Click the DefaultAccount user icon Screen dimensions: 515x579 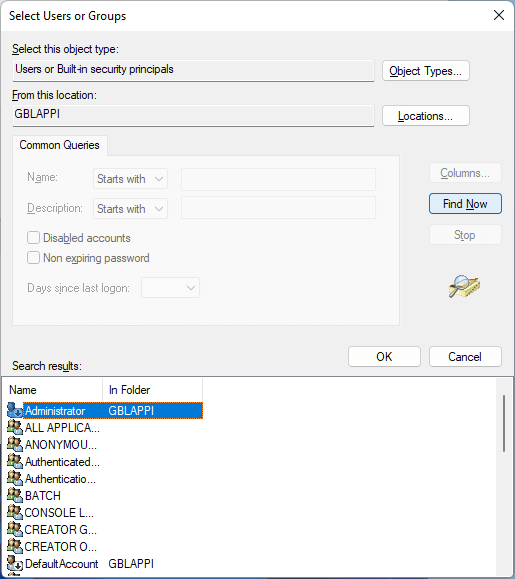coord(15,563)
